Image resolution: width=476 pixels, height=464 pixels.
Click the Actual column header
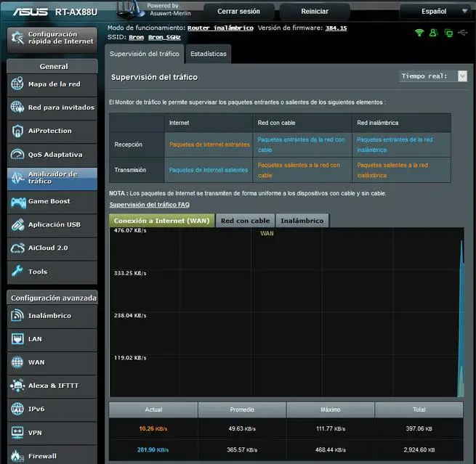[153, 410]
